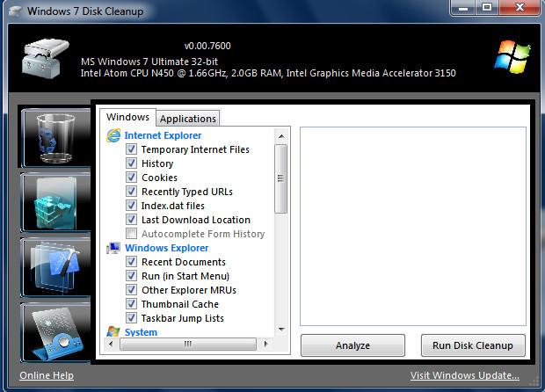The height and width of the screenshot is (392, 545).
Task: Select the Internet Explorer category heading
Action: click(x=163, y=135)
